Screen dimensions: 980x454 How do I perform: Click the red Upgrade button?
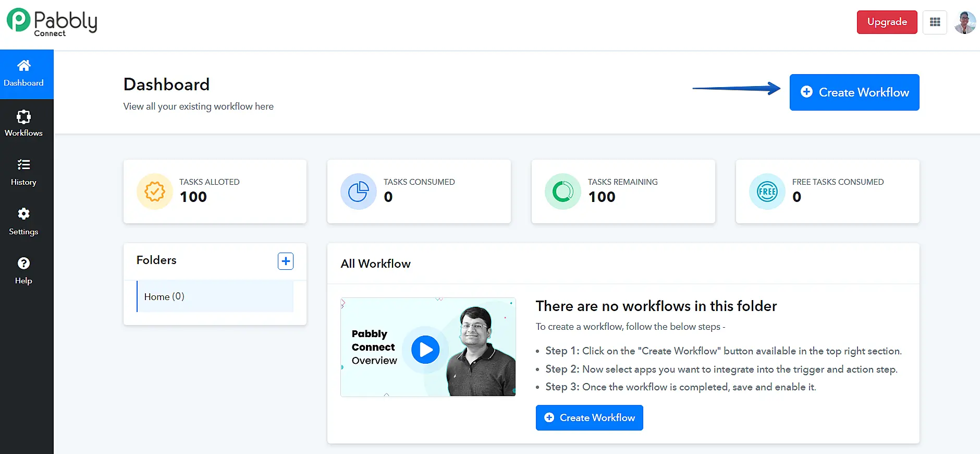[887, 22]
